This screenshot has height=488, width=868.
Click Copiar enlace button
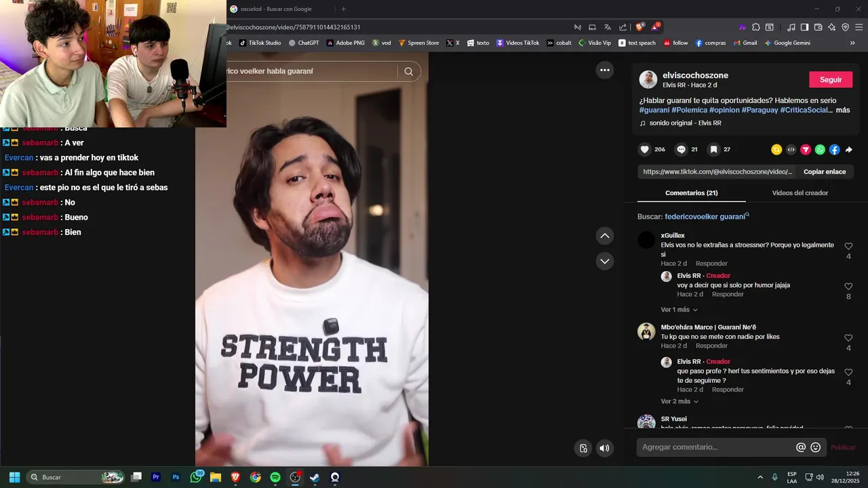pyautogui.click(x=825, y=171)
